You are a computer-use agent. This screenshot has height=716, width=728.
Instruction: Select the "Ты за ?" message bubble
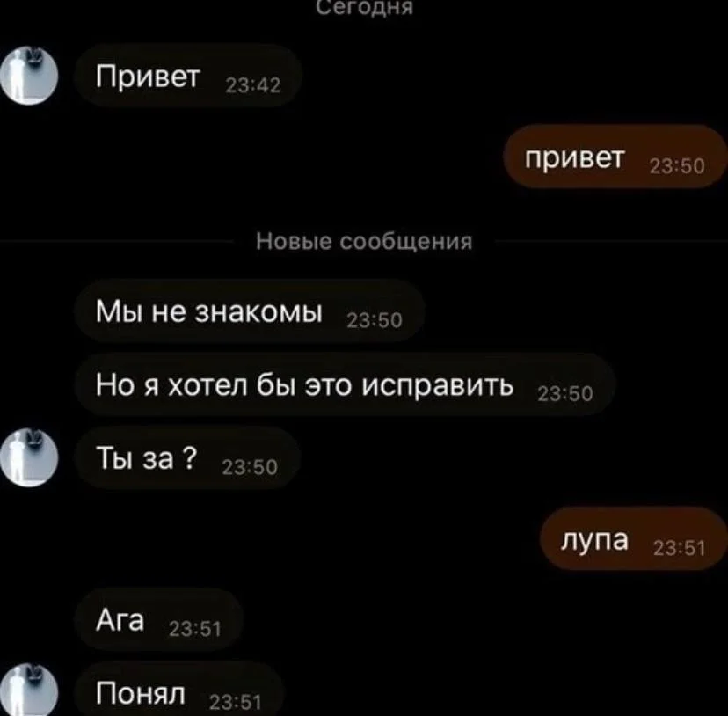pos(187,457)
